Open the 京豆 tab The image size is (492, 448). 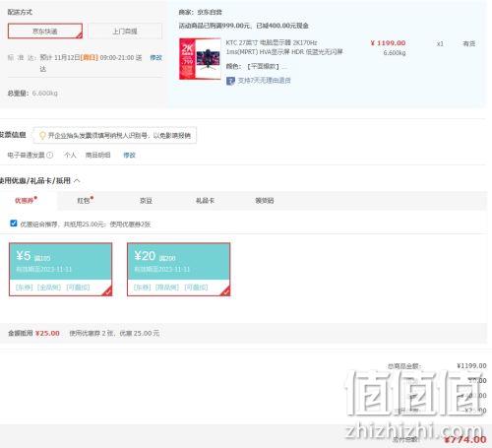click(146, 200)
